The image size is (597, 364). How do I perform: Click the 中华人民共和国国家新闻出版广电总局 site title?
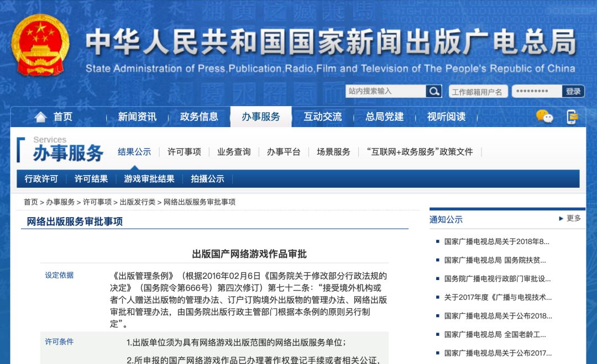[x=331, y=42]
